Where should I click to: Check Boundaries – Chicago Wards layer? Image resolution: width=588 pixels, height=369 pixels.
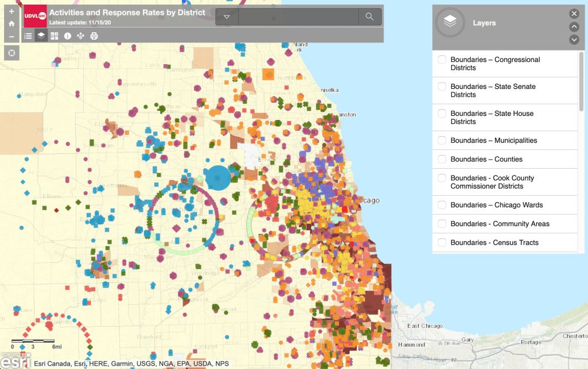click(x=442, y=205)
